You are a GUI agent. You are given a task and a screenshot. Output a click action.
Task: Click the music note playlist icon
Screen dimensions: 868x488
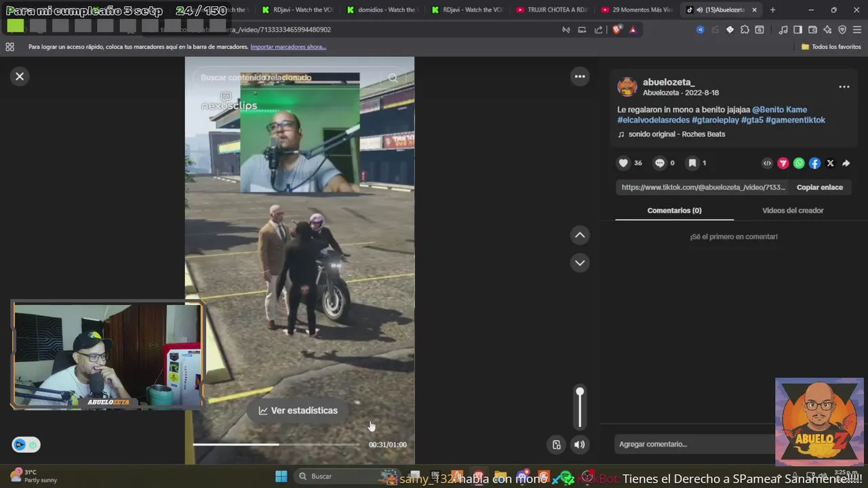point(783,30)
